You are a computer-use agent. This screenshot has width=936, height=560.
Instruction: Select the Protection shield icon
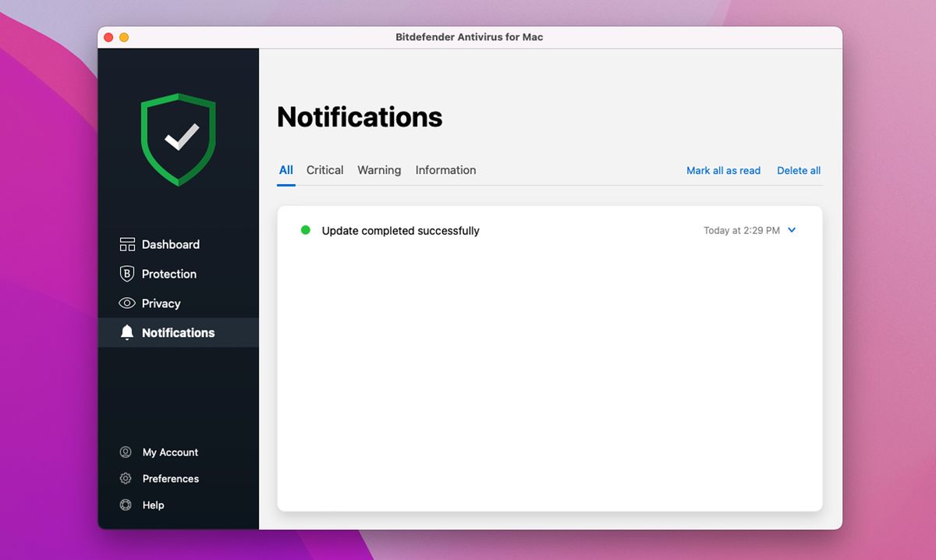126,274
